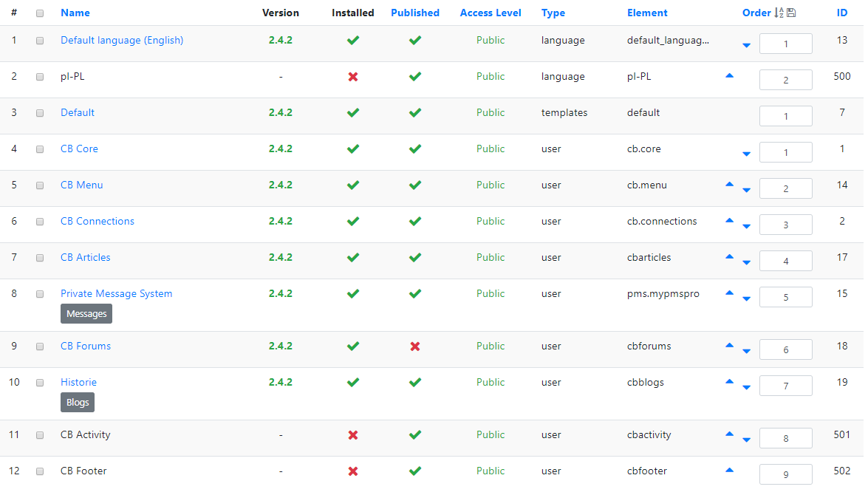Unpublish the CB Footer plugin
Image resolution: width=868 pixels, height=495 pixels.
pyautogui.click(x=414, y=471)
